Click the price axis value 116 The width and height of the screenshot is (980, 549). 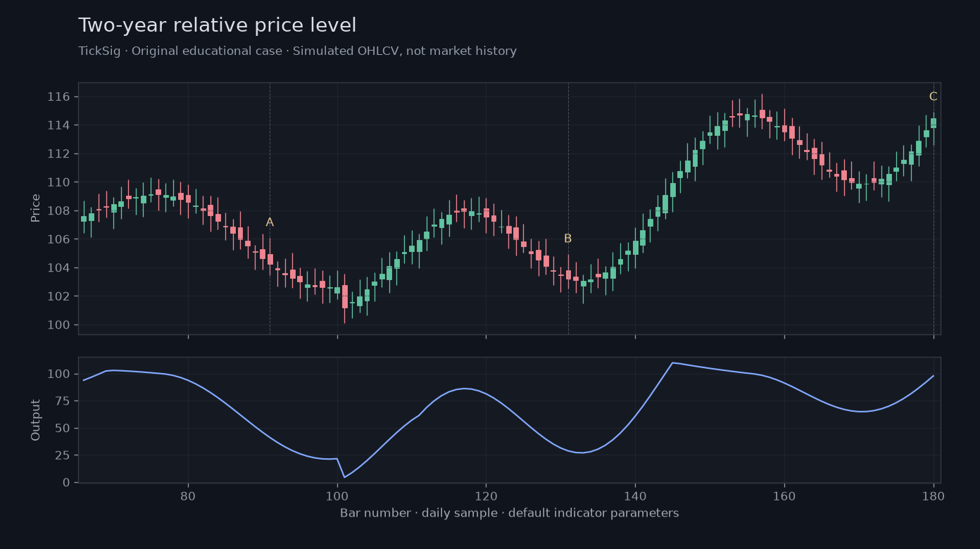[59, 97]
